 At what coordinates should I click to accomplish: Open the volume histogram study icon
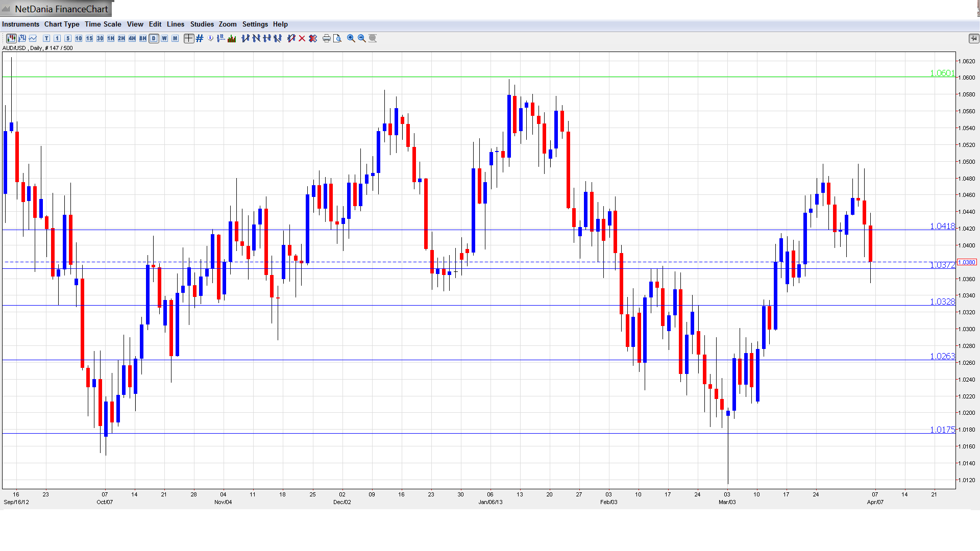(231, 38)
